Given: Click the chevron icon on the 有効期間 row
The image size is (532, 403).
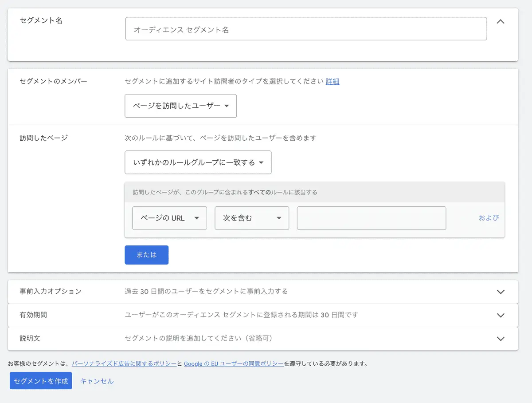Looking at the screenshot, I should coord(501,315).
